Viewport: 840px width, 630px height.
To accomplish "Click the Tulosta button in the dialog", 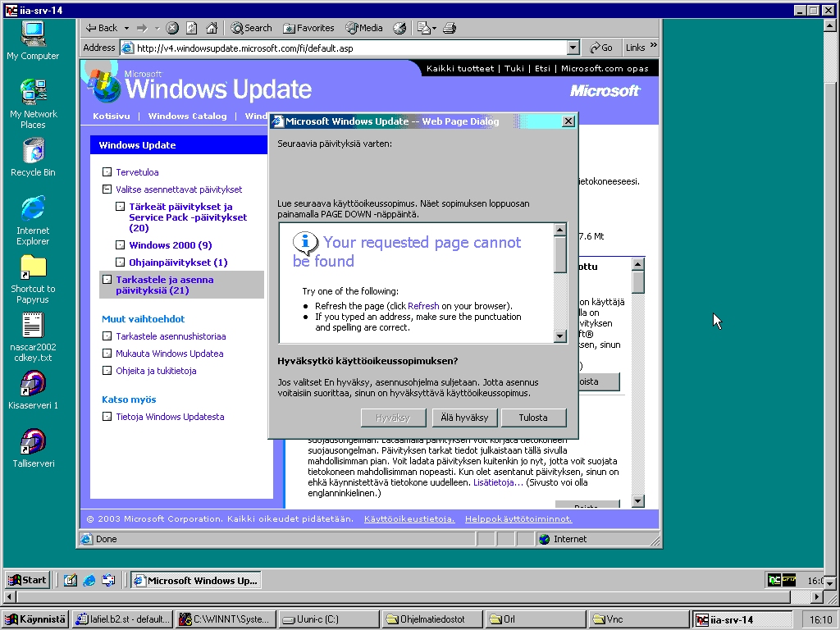I will click(x=532, y=418).
